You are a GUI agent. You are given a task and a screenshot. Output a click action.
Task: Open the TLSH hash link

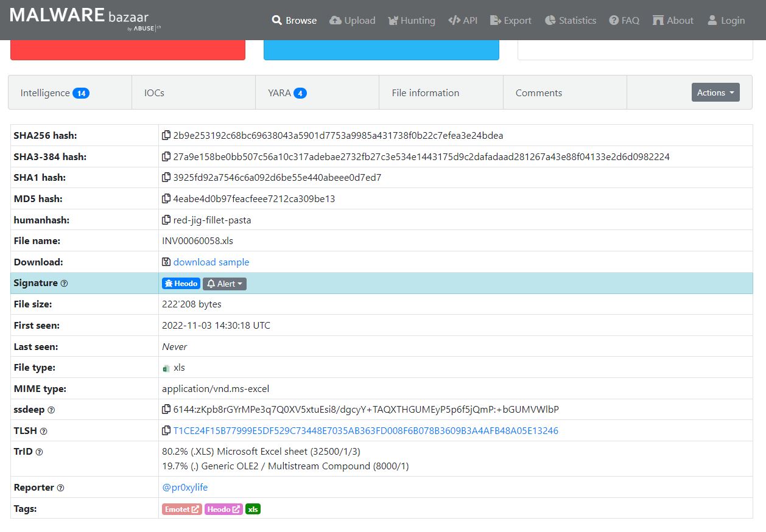(x=366, y=431)
